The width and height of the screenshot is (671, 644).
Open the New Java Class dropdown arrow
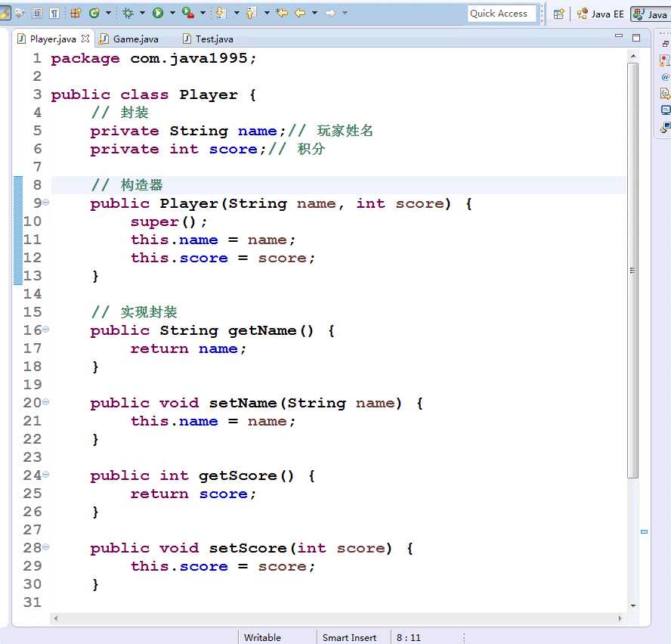[108, 14]
